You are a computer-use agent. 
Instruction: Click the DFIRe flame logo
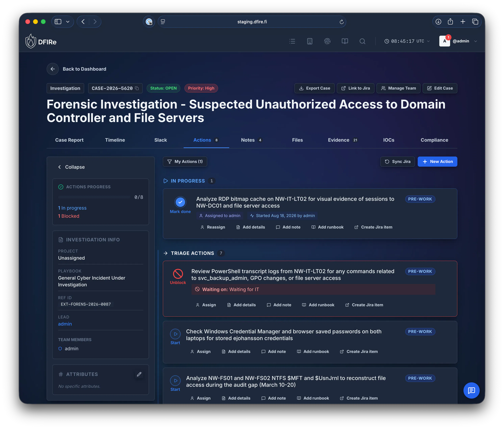[x=31, y=41]
